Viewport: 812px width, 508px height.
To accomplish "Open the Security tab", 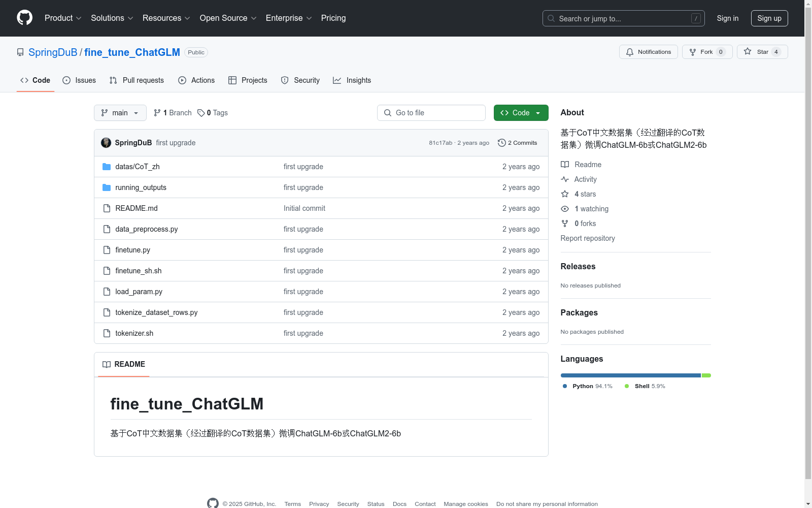I will (x=300, y=80).
